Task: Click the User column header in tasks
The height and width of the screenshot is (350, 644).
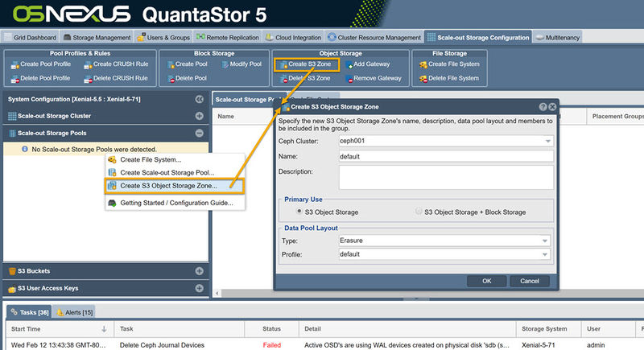Action: point(609,329)
